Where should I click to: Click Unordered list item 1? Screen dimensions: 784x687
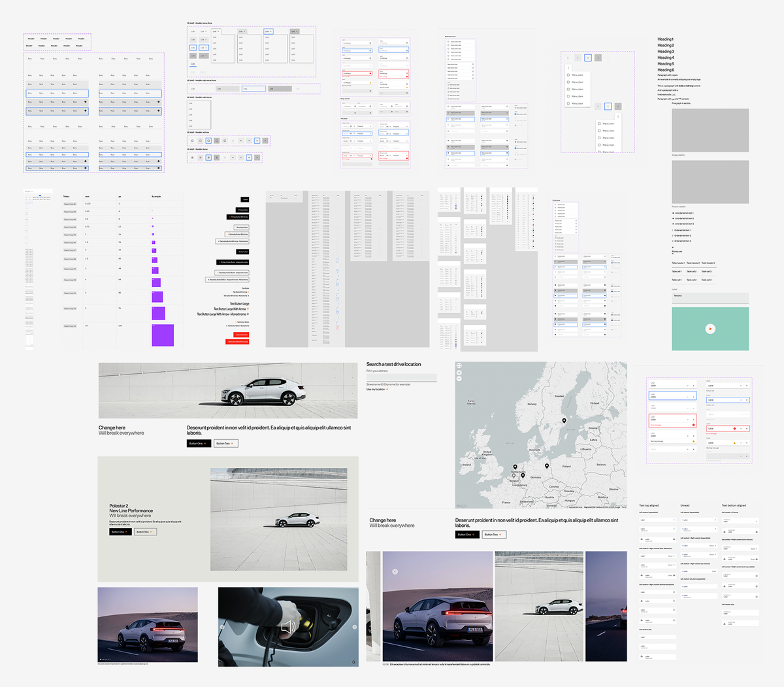pos(684,213)
